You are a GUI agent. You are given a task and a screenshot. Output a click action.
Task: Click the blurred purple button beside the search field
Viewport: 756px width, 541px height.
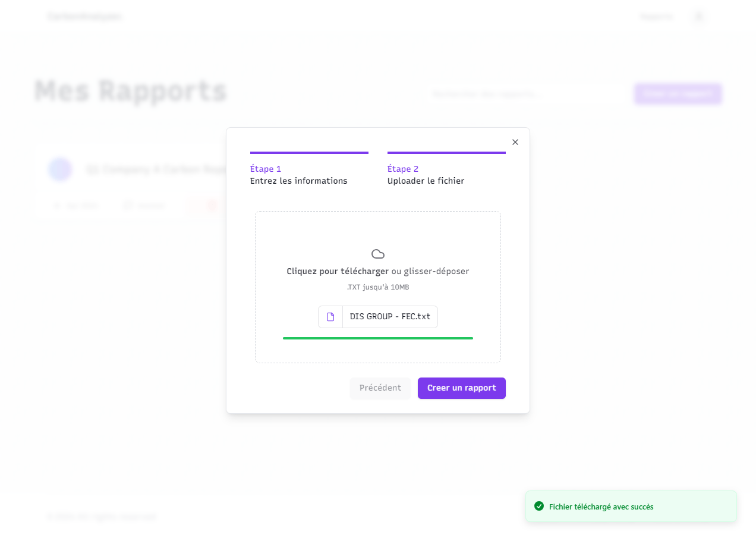(x=678, y=94)
